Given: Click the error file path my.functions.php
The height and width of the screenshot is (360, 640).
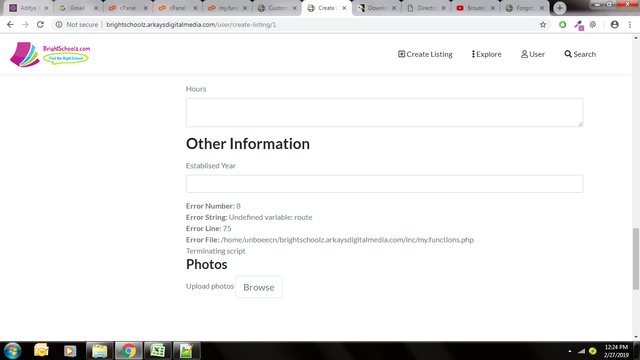Looking at the screenshot, I should 347,240.
